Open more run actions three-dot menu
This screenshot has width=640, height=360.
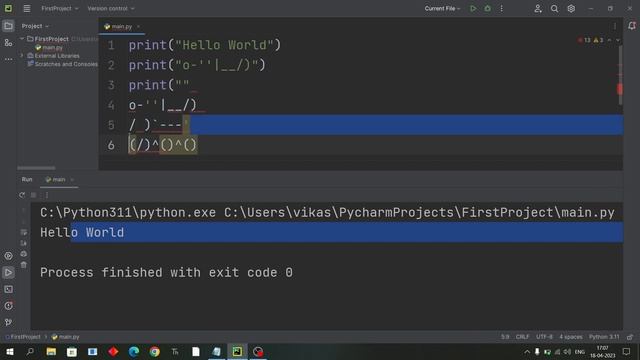(x=502, y=8)
